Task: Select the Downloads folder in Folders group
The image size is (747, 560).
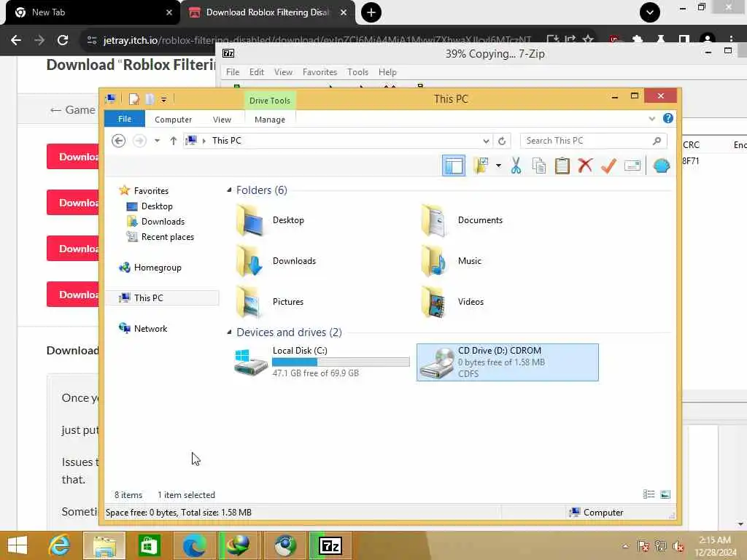Action: tap(276, 262)
